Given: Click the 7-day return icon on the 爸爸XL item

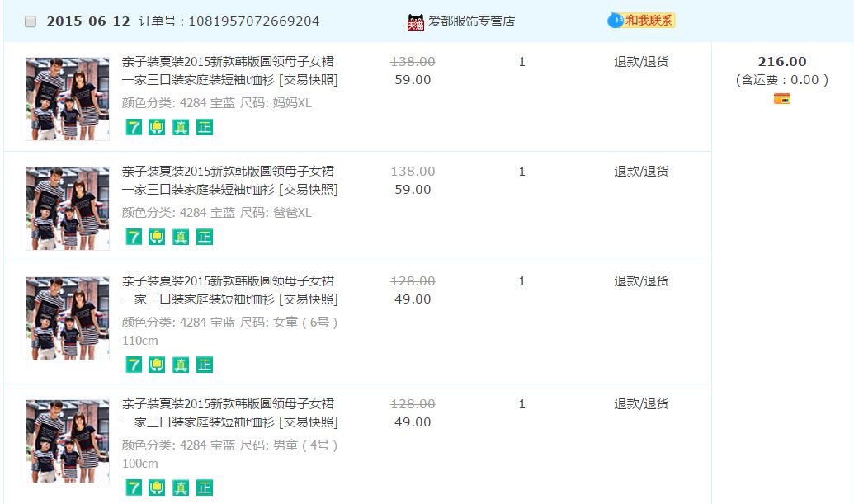Looking at the screenshot, I should pos(134,237).
